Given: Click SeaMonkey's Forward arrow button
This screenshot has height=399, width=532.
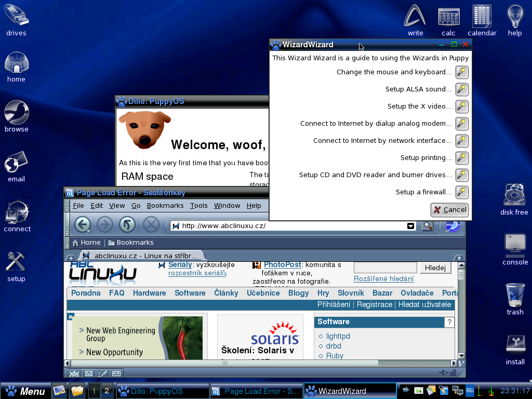Looking at the screenshot, I should pos(105,224).
